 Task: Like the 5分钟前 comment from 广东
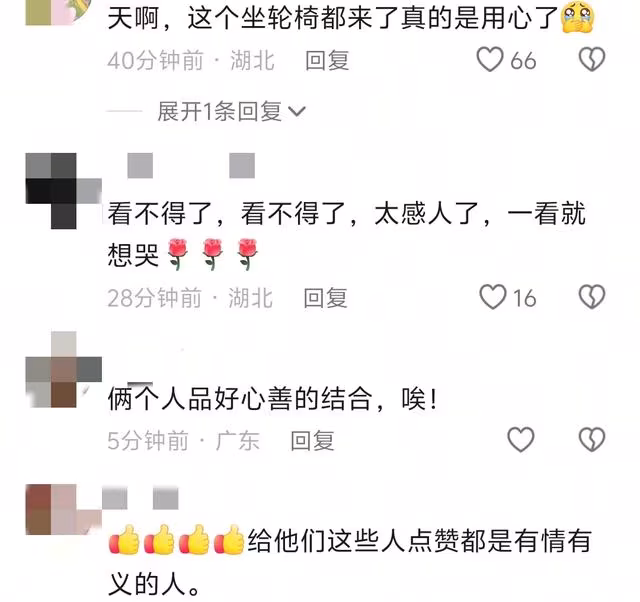520,440
